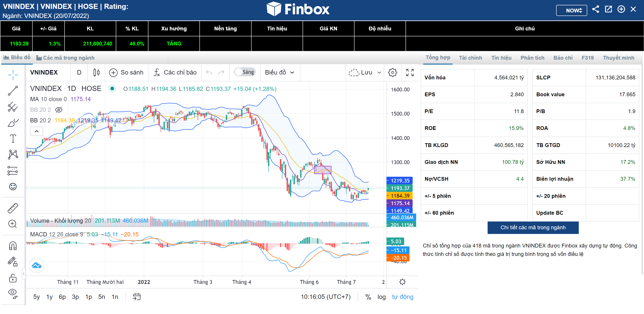Toggle the Sáng light theme switch

click(245, 72)
